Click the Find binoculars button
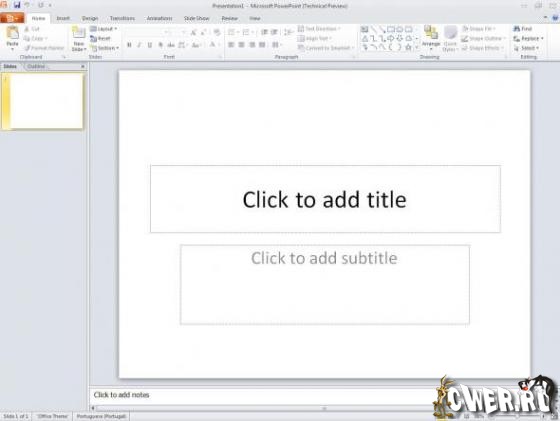This screenshot has width=560, height=421. [523, 29]
